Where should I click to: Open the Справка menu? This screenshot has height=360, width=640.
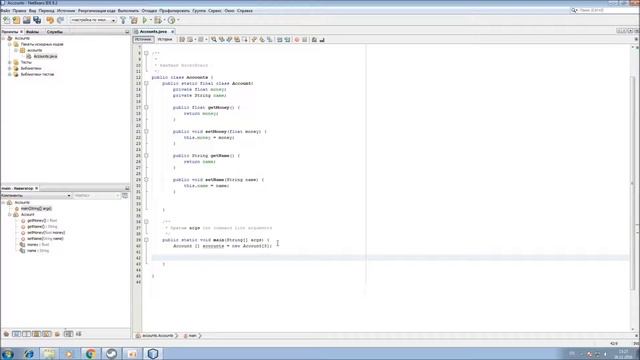click(245, 11)
